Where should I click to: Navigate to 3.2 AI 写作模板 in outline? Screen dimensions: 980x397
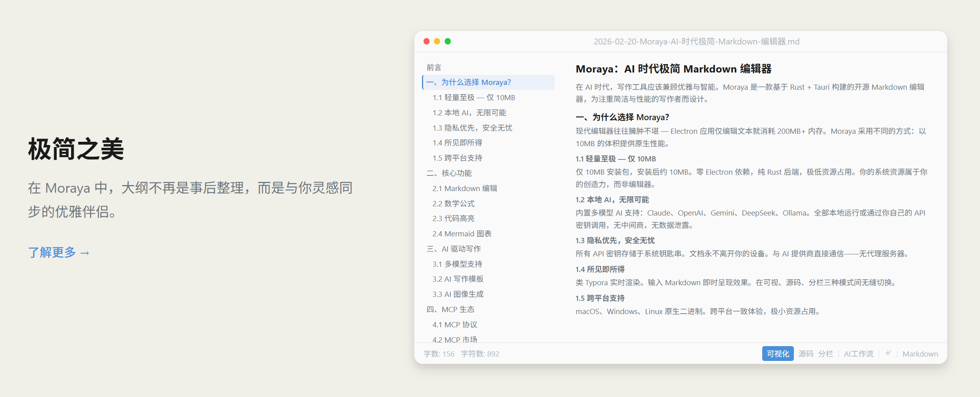[458, 279]
